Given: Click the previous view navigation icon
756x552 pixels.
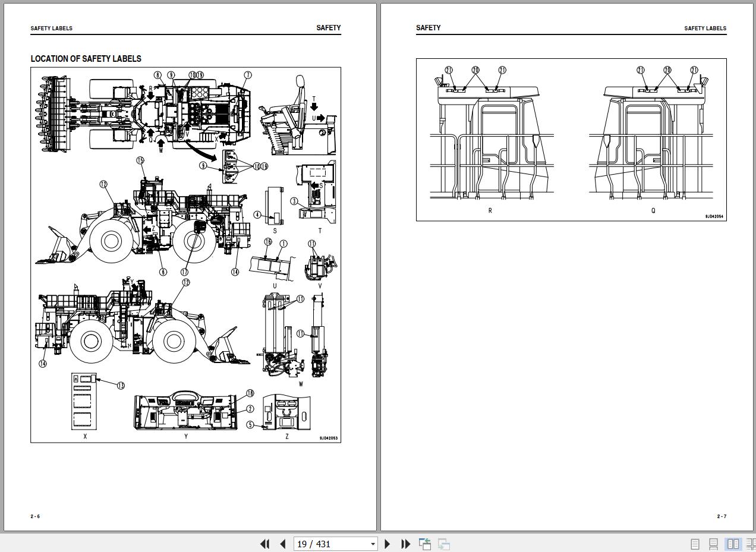Looking at the screenshot, I should pos(424,544).
